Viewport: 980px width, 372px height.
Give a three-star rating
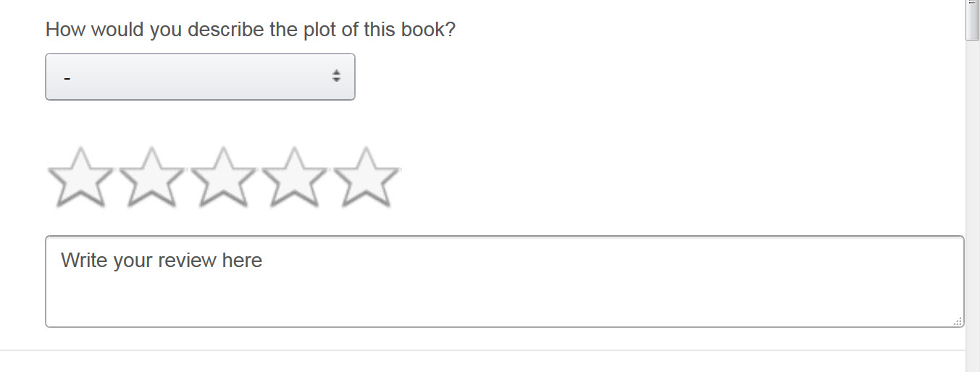pyautogui.click(x=224, y=177)
